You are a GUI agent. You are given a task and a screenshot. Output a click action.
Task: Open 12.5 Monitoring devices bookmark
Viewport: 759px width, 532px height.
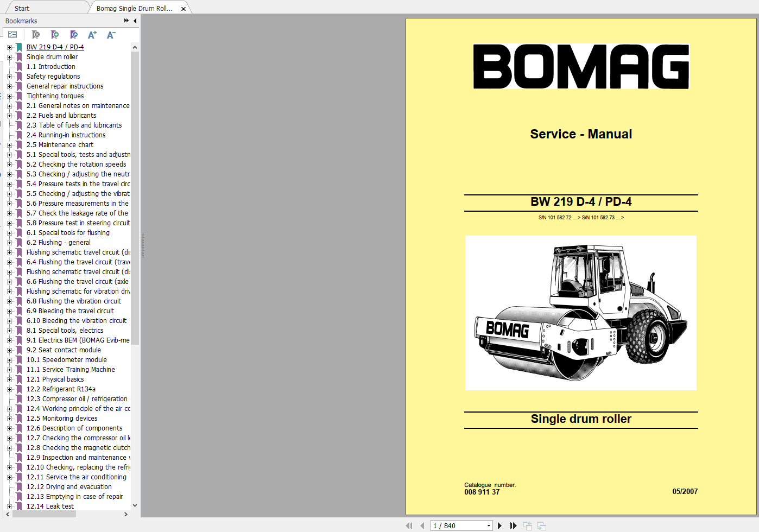pyautogui.click(x=62, y=419)
